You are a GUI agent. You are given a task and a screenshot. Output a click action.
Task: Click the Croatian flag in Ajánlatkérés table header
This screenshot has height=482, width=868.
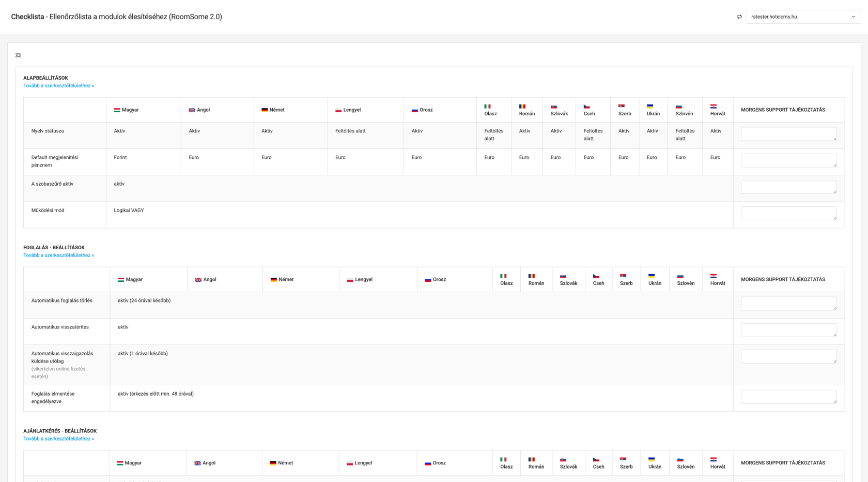pos(714,460)
